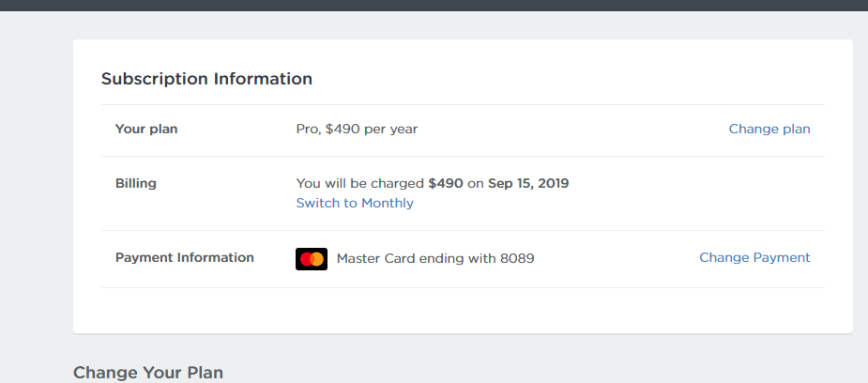Select the Pro, $490 per year text
868x383 pixels.
(x=357, y=130)
